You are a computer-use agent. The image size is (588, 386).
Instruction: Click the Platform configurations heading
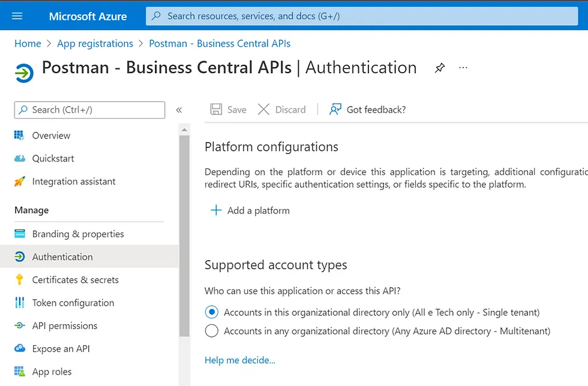pyautogui.click(x=271, y=147)
